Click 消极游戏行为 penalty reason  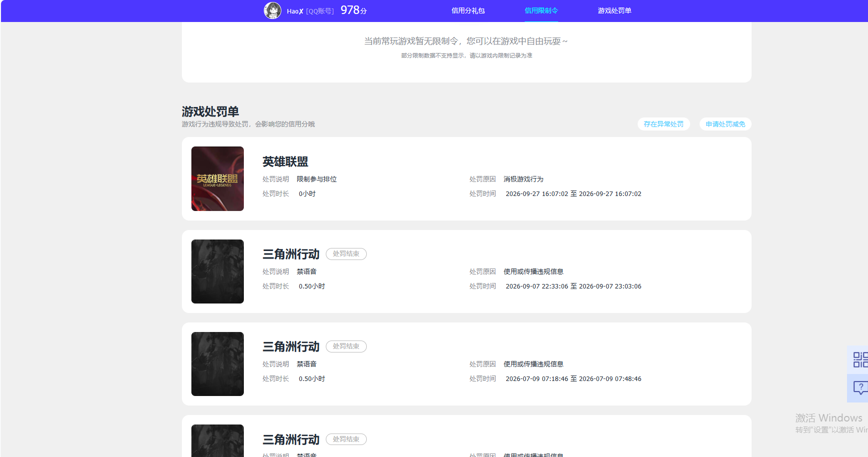523,179
